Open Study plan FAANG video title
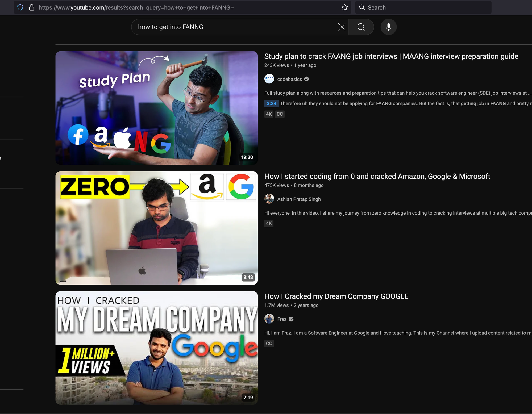Screen dimensions: 532x414 [x=391, y=56]
